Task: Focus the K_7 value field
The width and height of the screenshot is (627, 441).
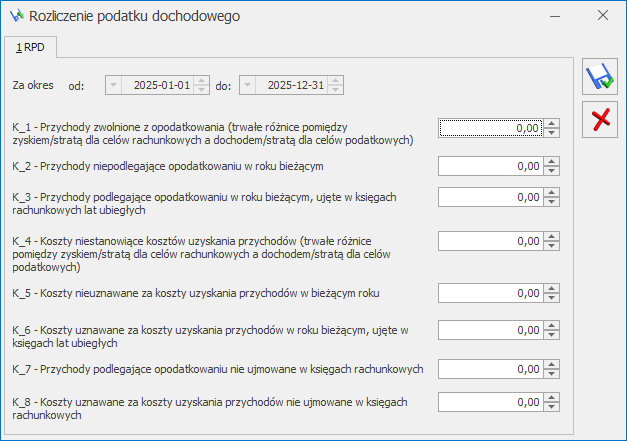Action: coord(491,369)
